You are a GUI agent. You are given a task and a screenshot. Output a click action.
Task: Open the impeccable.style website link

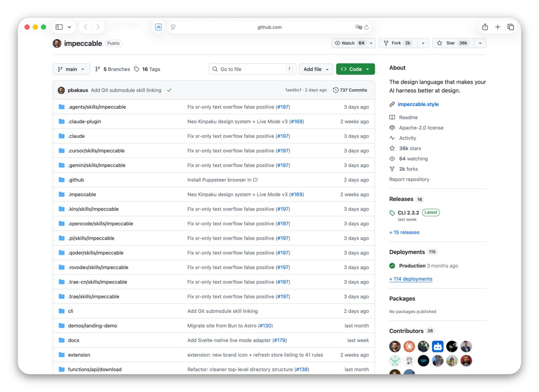(x=418, y=104)
